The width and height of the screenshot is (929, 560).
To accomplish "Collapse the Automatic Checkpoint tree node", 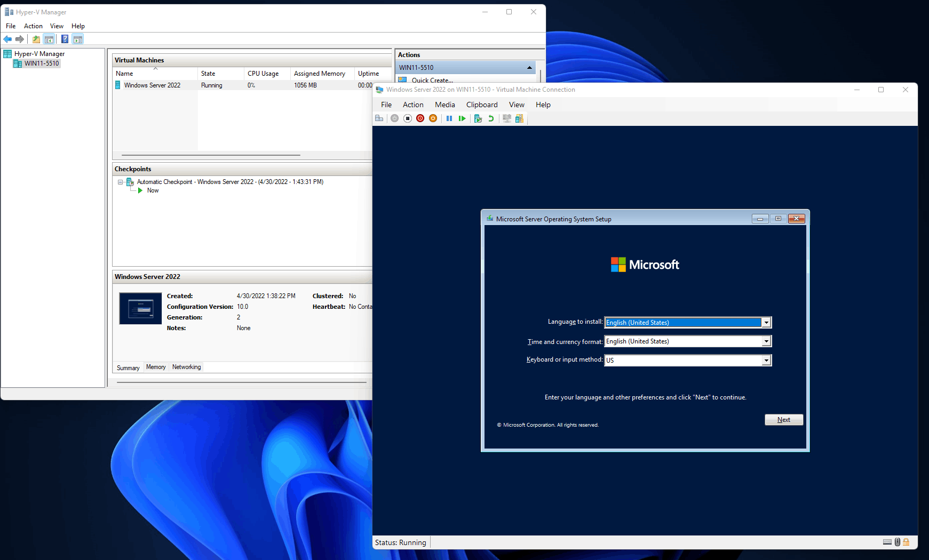I will tap(121, 182).
